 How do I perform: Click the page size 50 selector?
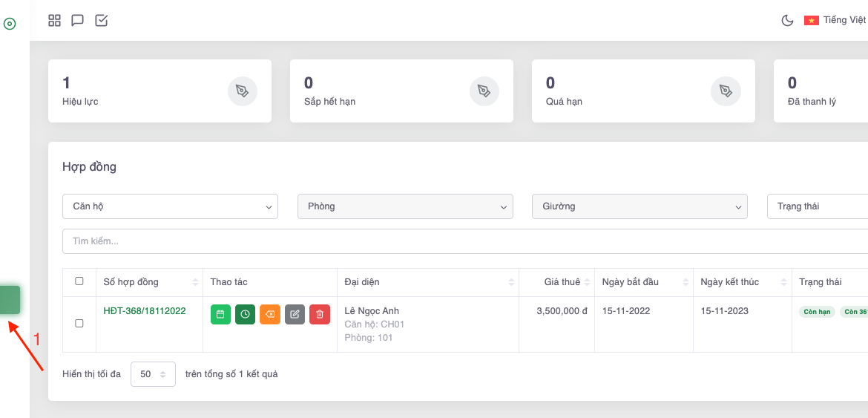coord(153,374)
